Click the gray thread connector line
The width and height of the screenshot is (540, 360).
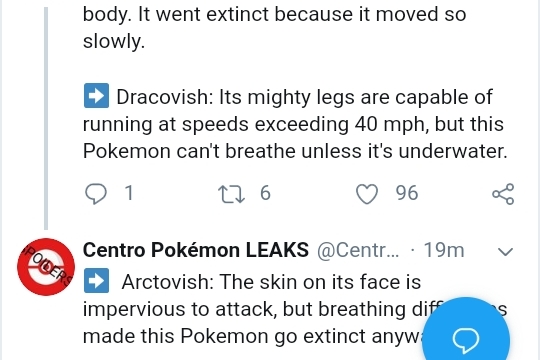pos(46,118)
